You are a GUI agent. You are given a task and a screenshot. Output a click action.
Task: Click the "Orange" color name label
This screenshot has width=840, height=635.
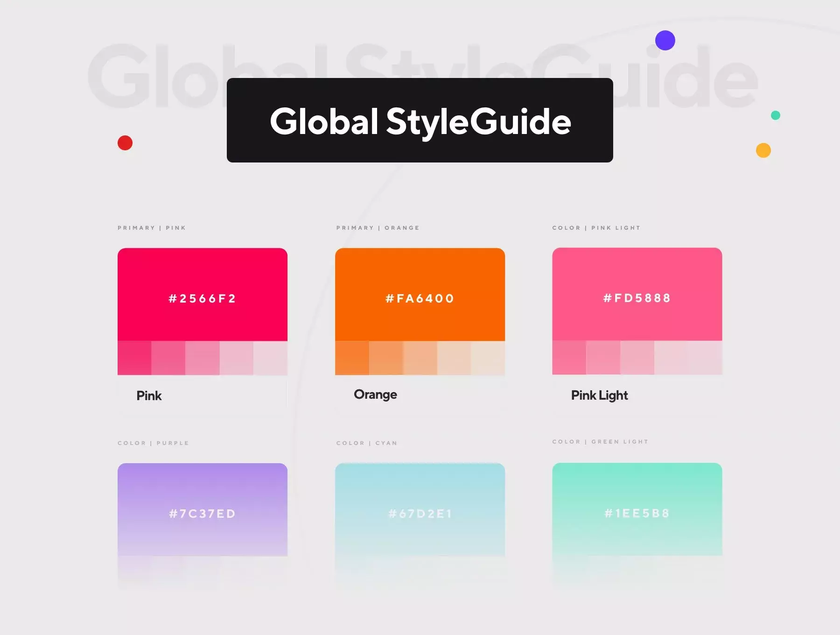pos(375,395)
